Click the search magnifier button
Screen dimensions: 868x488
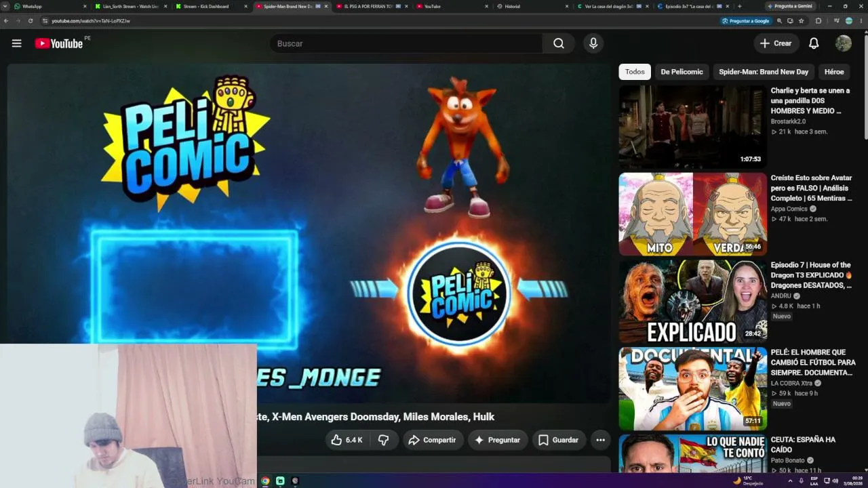tap(559, 43)
